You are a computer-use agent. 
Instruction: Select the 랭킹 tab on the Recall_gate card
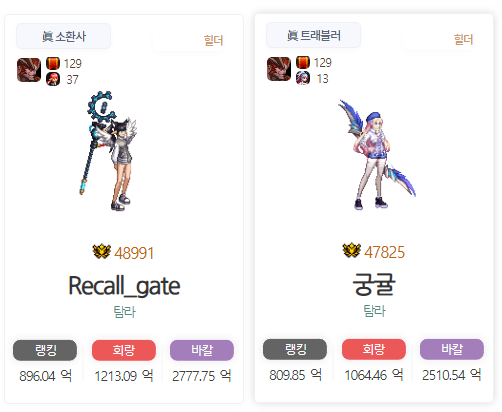45,350
